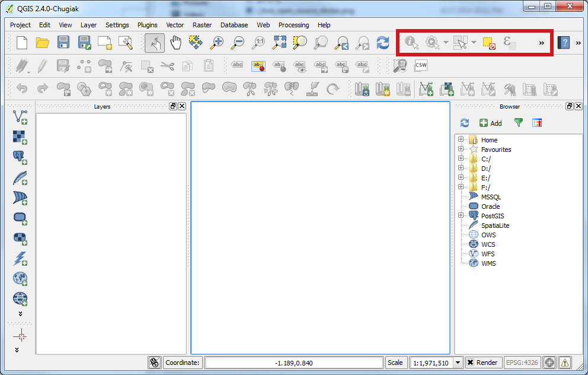Click the Add Raster Layer icon
The image size is (588, 375).
(x=20, y=136)
